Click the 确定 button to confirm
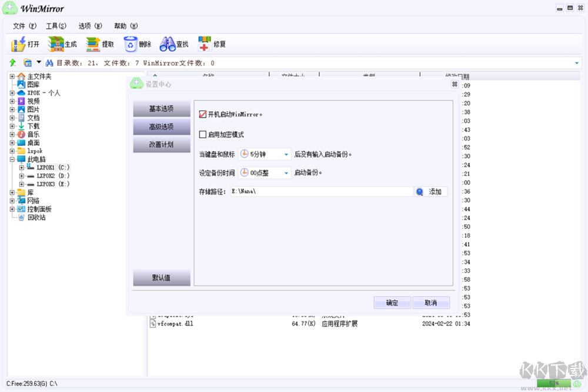This screenshot has height=392, width=588. 392,302
